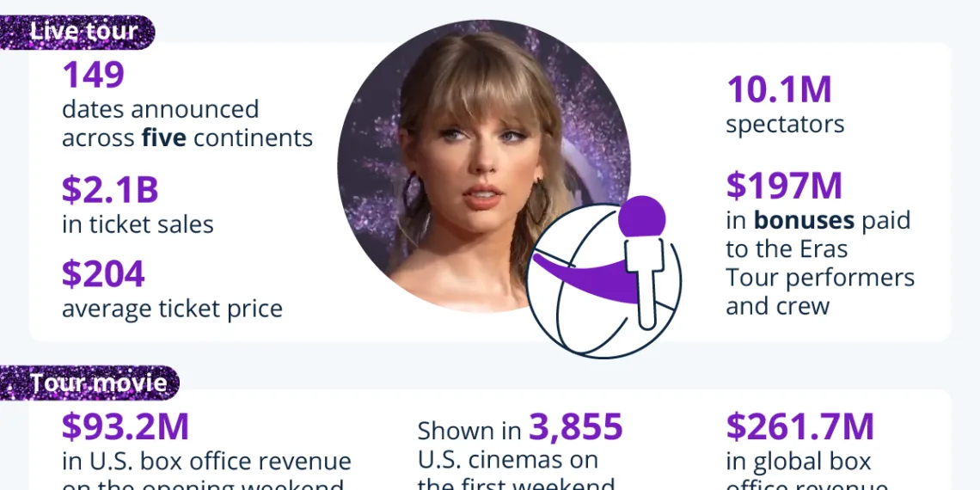Image resolution: width=980 pixels, height=490 pixels.
Task: Click the "in global box" caption
Action: 799,462
